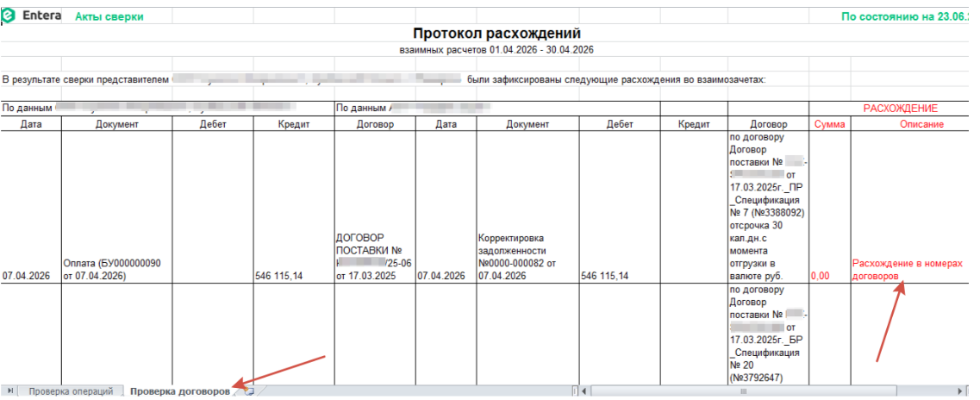Viewport: 980px width, 400px height.
Task: Click the Entera logo icon
Action: click(x=8, y=15)
